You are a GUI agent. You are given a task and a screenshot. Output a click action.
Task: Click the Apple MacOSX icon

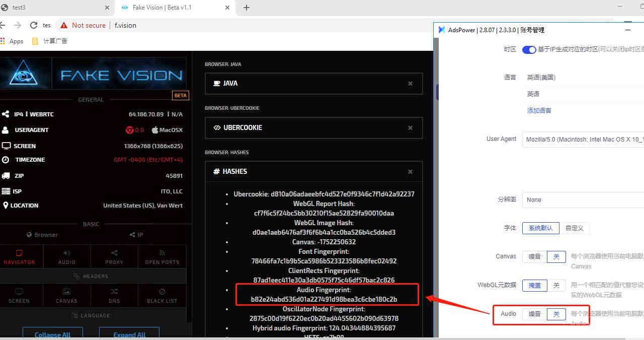(x=155, y=130)
